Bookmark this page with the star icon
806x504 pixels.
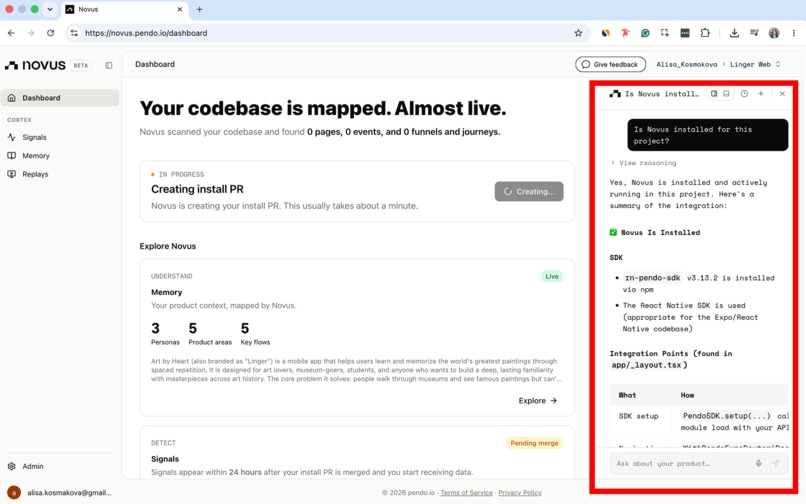click(x=578, y=33)
